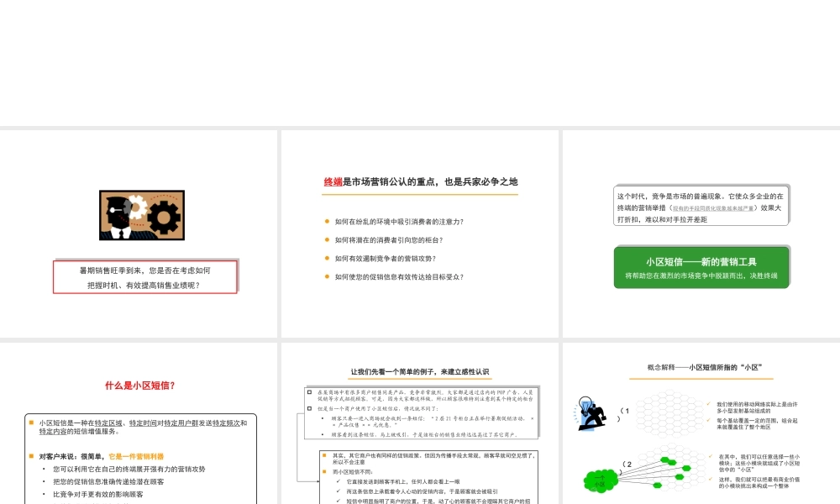
Task: Click the red-bordered 暑期销售旺季 text box
Action: point(143,276)
